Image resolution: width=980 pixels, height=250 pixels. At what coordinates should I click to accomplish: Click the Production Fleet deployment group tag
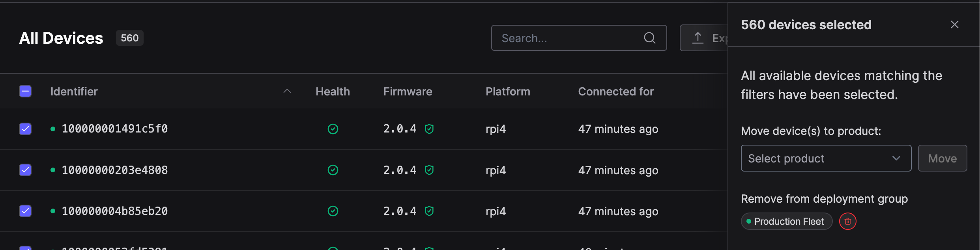[787, 221]
